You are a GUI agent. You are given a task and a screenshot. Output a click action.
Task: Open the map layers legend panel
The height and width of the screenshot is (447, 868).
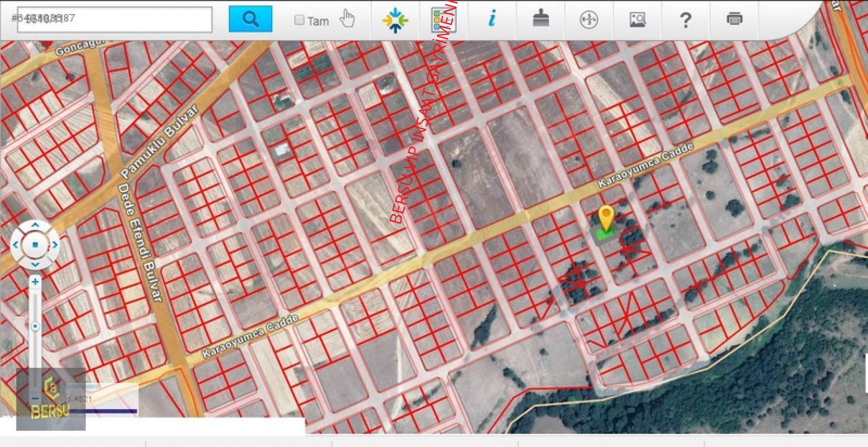[x=443, y=20]
